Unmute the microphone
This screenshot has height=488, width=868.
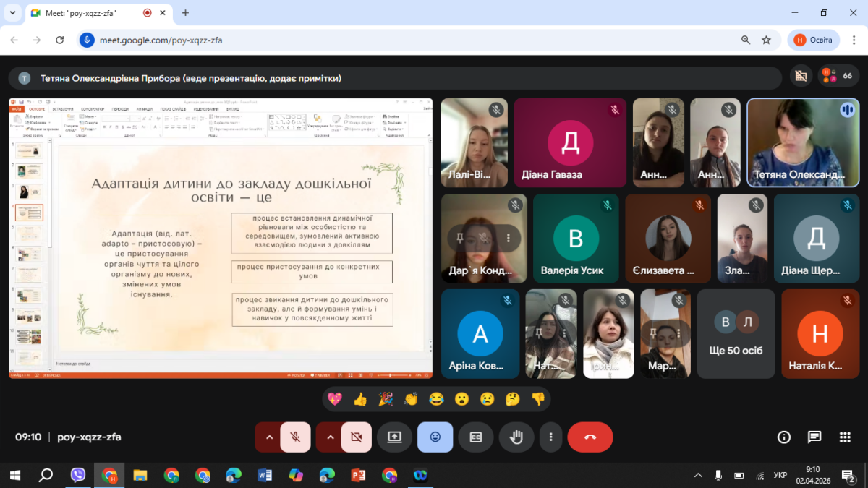[295, 437]
